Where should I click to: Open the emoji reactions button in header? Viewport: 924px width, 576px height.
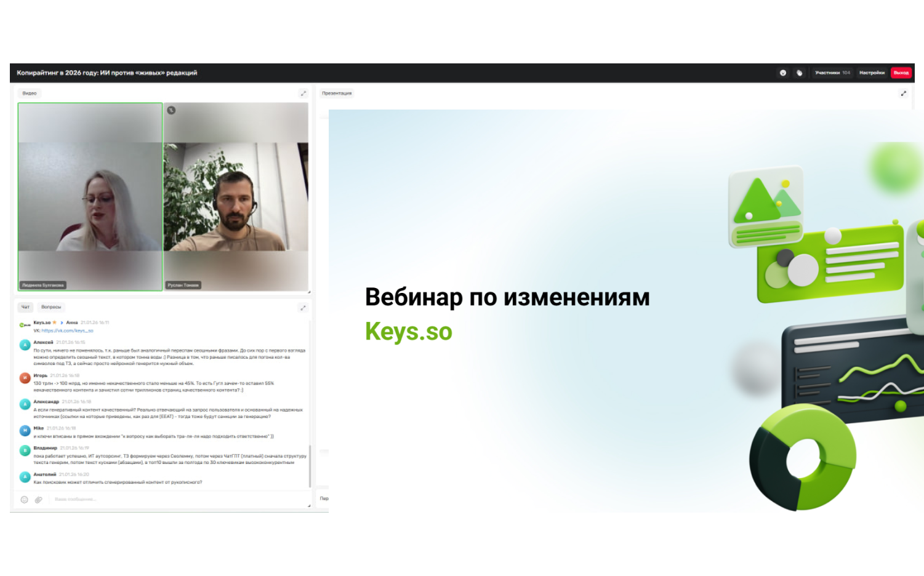[782, 73]
